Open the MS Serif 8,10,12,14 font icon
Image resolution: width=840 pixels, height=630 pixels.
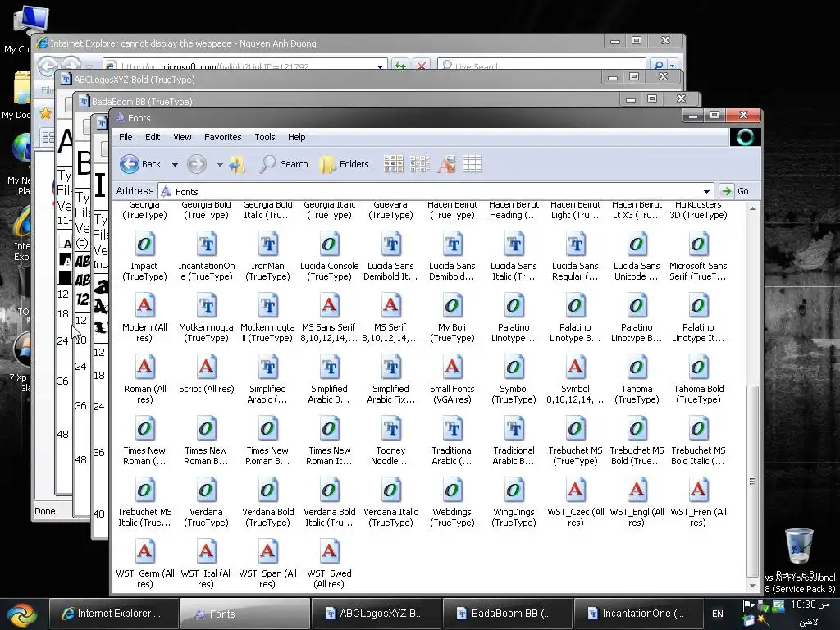point(390,307)
